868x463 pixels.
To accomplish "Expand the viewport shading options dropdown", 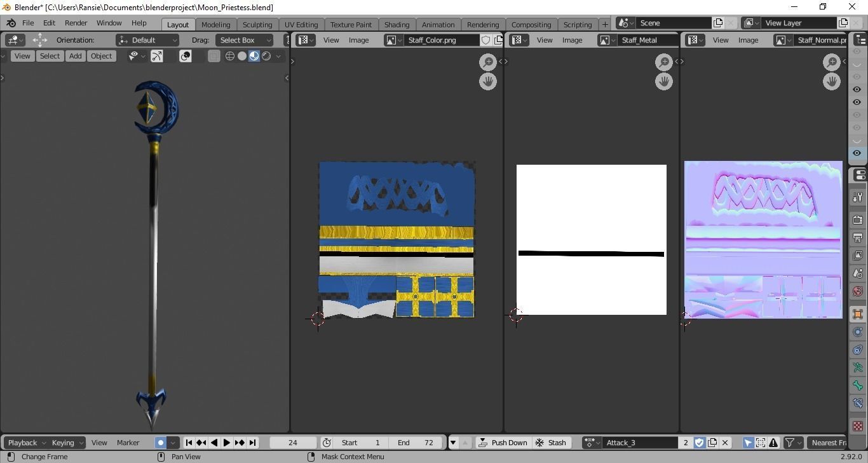I will pos(278,56).
